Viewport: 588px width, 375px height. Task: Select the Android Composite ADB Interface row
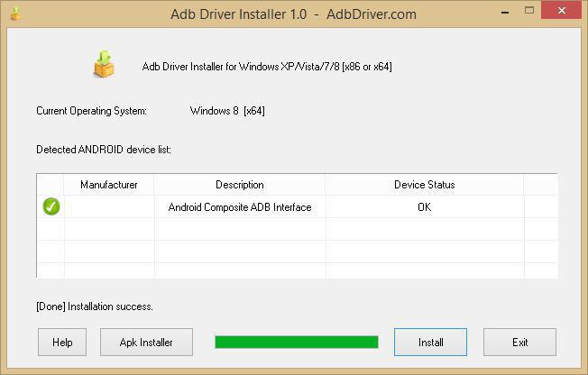click(x=297, y=207)
